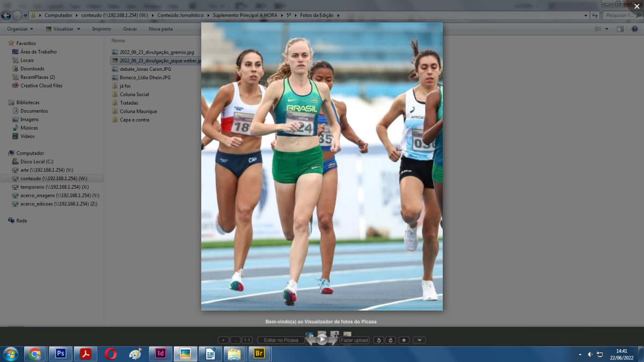Open Google Chrome from taskbar
This screenshot has height=362, width=644.
(35, 354)
